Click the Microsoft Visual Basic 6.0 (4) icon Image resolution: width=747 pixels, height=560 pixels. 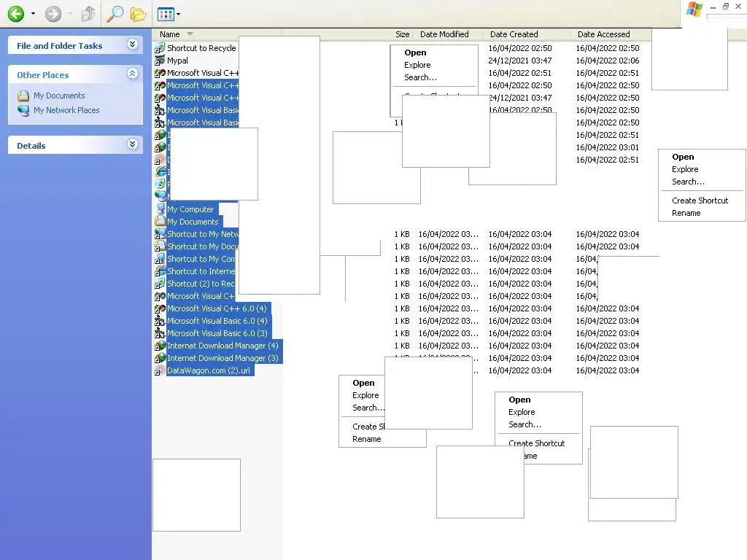pyautogui.click(x=160, y=321)
